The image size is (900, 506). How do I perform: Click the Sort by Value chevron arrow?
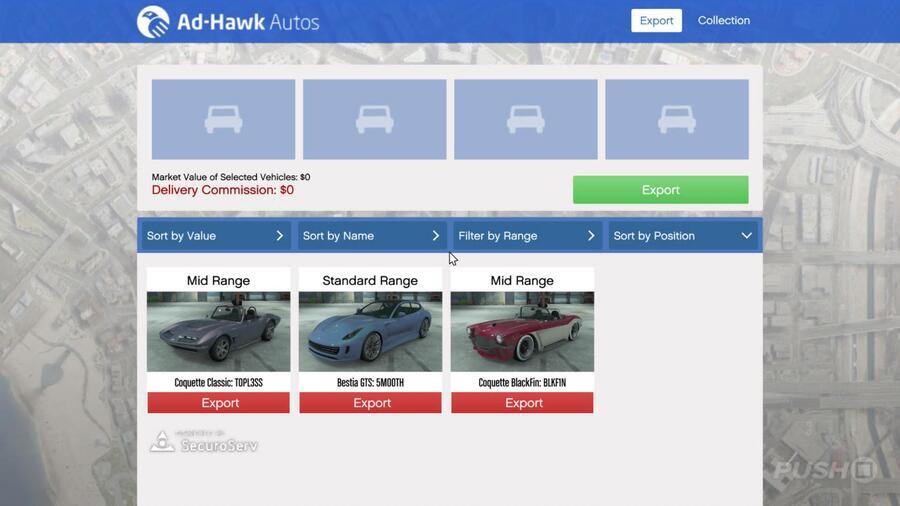(280, 236)
